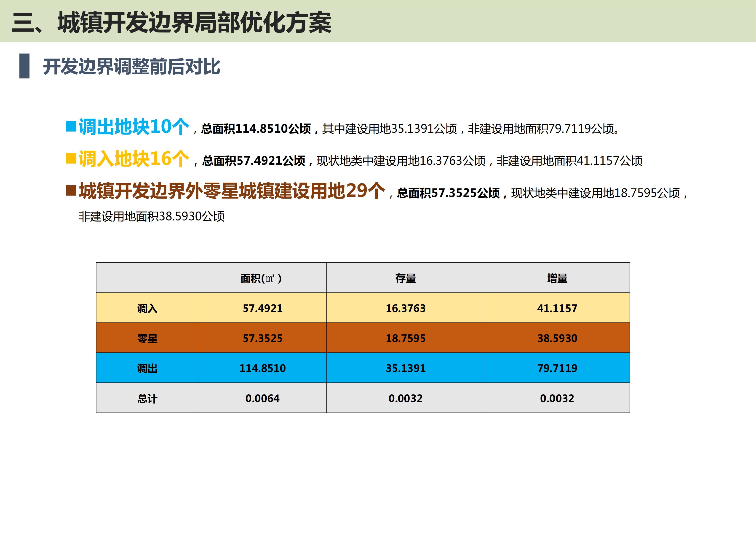The image size is (756, 535).
Task: Click the table header 增量
Action: (x=557, y=278)
